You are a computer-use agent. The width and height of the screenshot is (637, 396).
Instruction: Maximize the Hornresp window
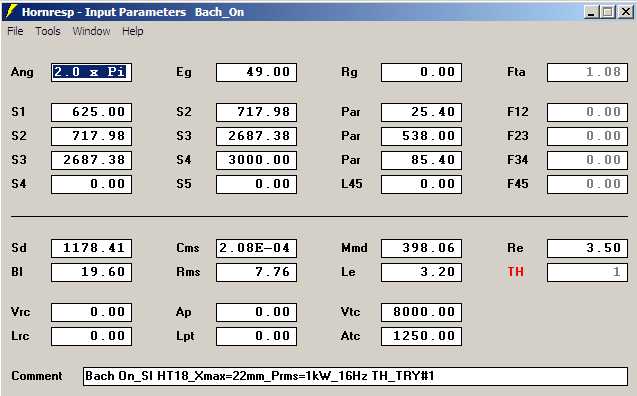(x=608, y=12)
